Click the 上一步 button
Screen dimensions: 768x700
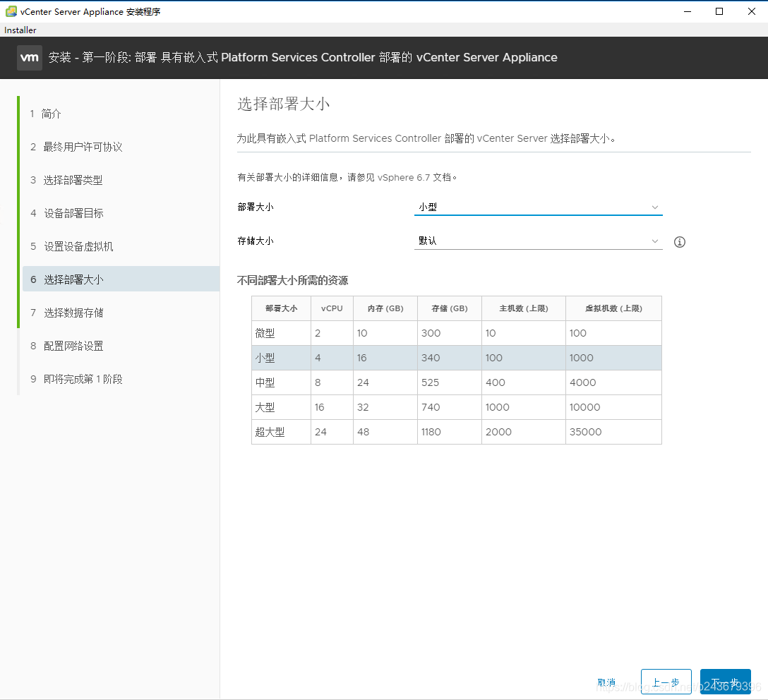coord(666,682)
